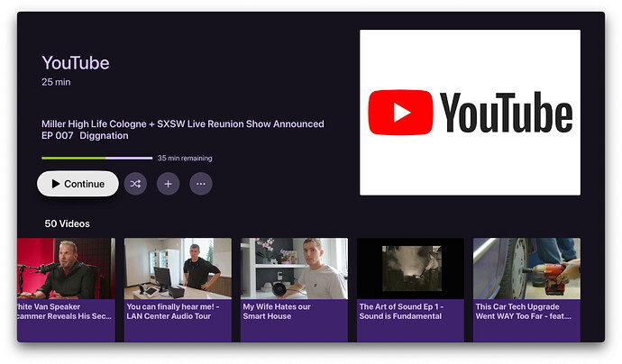Click the '35 min remaining' label
This screenshot has width=622, height=364.
(185, 159)
